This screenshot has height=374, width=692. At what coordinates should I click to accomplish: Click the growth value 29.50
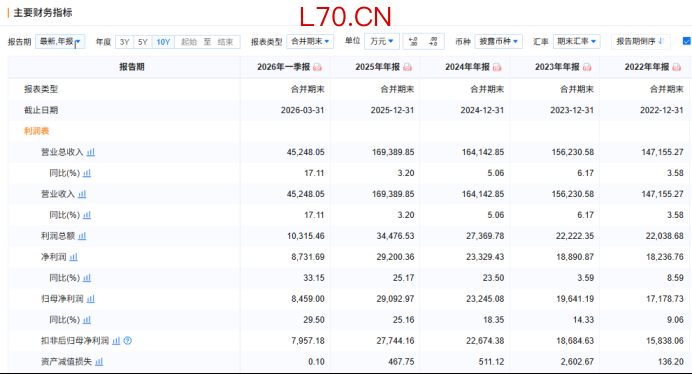point(314,320)
